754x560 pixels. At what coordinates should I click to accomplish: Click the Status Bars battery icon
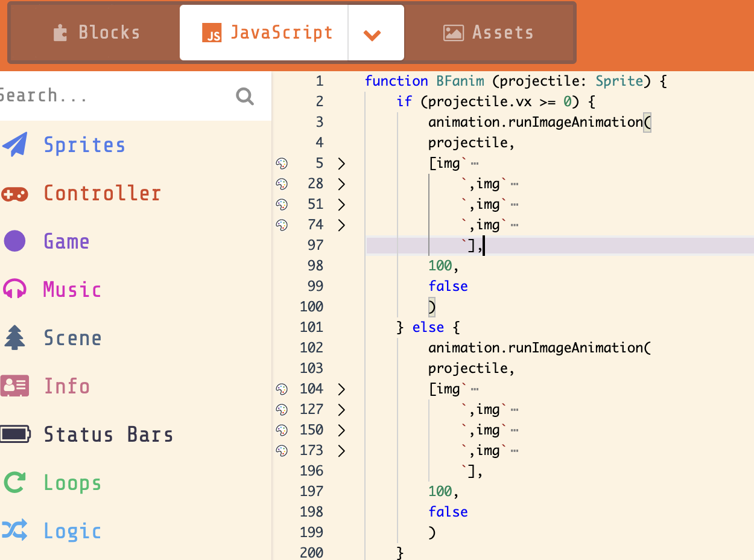15,434
